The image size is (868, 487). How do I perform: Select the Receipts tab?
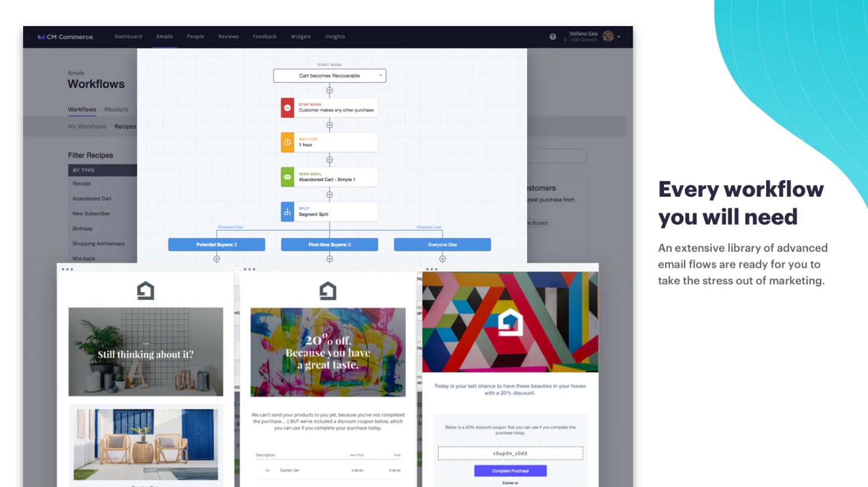click(x=116, y=110)
